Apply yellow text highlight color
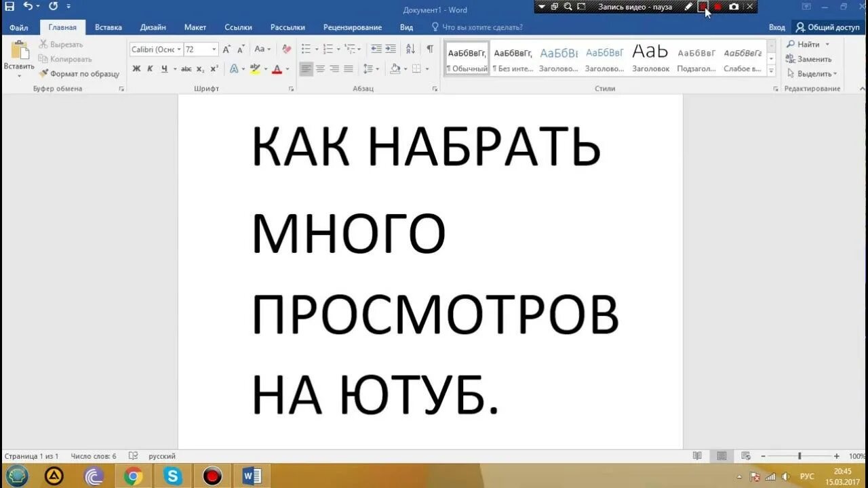Image resolution: width=868 pixels, height=488 pixels. click(254, 68)
